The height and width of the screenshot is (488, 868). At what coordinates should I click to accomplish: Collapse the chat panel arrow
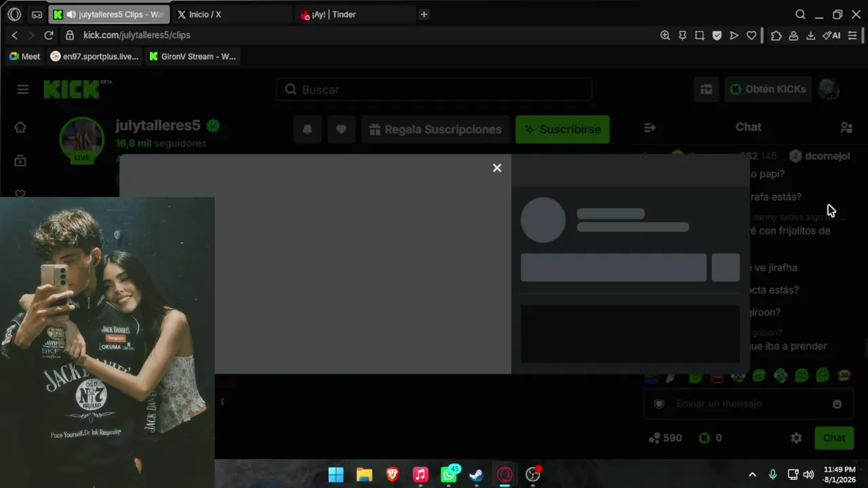coord(650,127)
